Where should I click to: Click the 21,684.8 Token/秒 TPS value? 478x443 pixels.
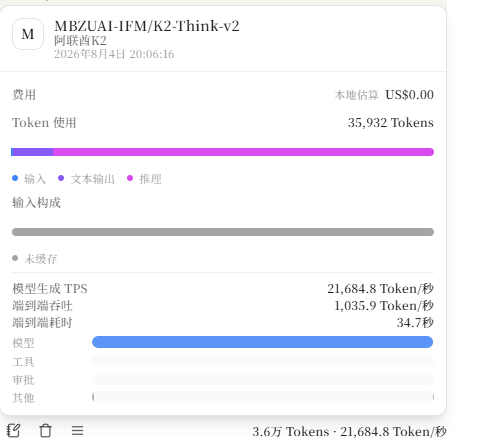pyautogui.click(x=380, y=289)
